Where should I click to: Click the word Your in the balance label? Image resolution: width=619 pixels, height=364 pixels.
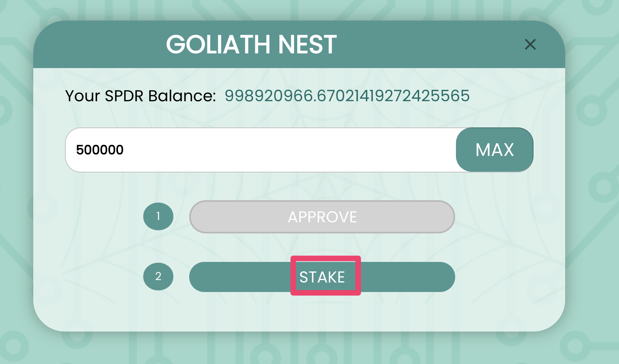(x=82, y=96)
